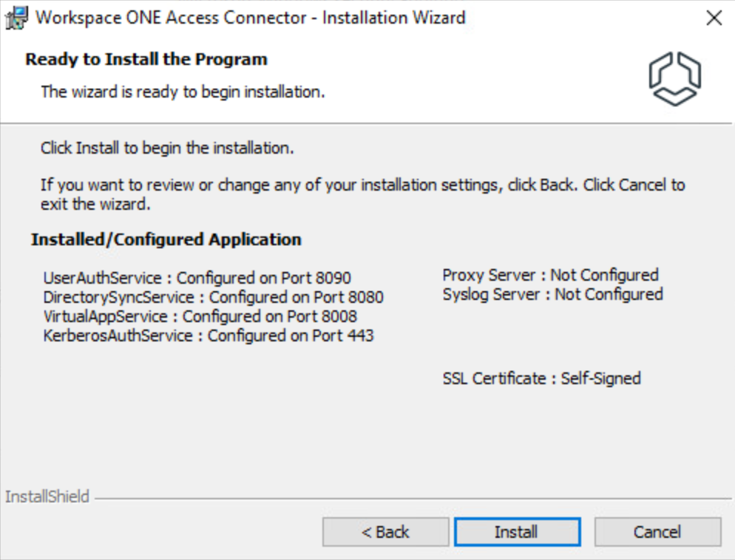Select the UserAuthService Port 8090 line

197,279
